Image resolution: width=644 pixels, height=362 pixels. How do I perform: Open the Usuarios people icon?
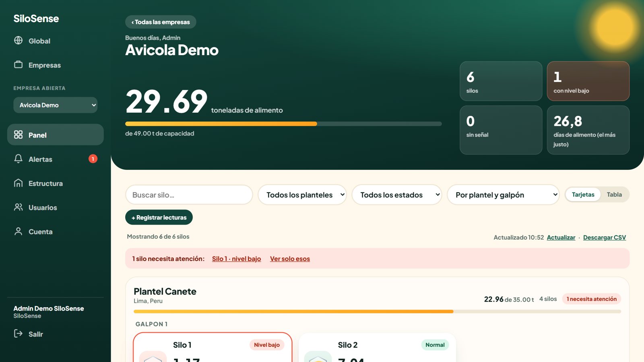[x=18, y=207]
